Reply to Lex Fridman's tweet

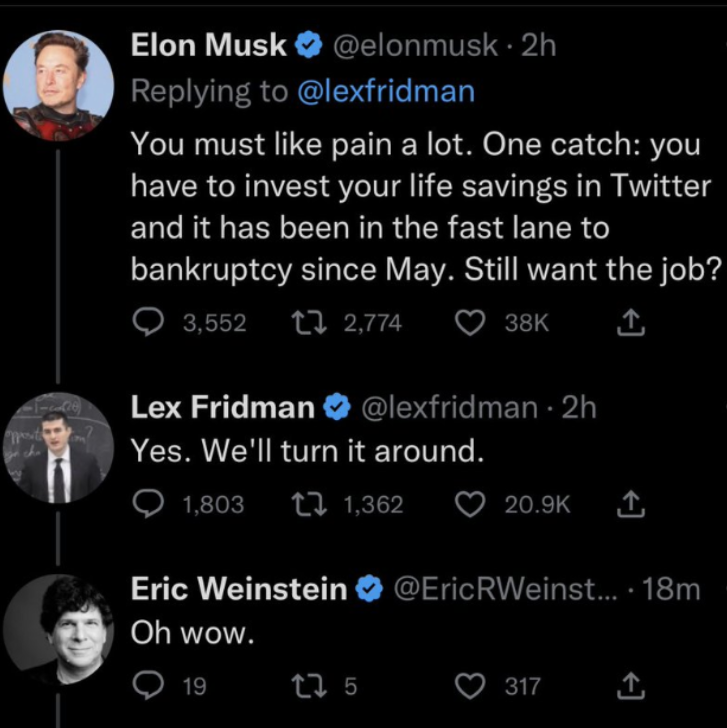coord(148,504)
